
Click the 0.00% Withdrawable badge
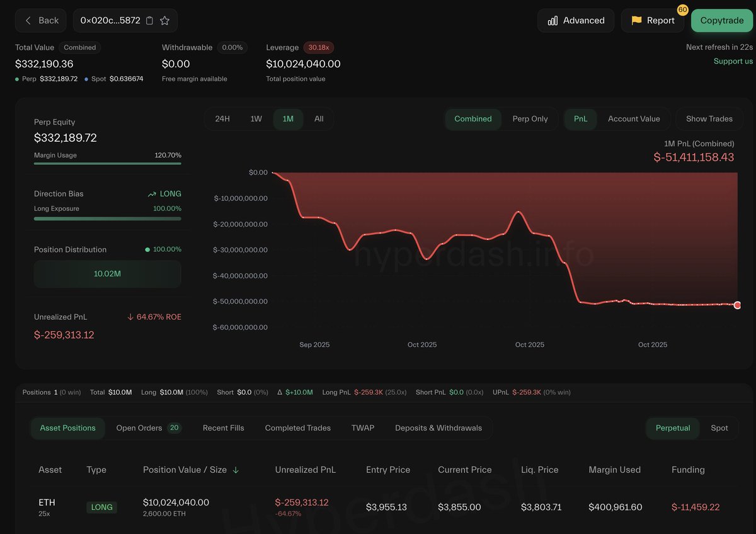[x=232, y=47]
